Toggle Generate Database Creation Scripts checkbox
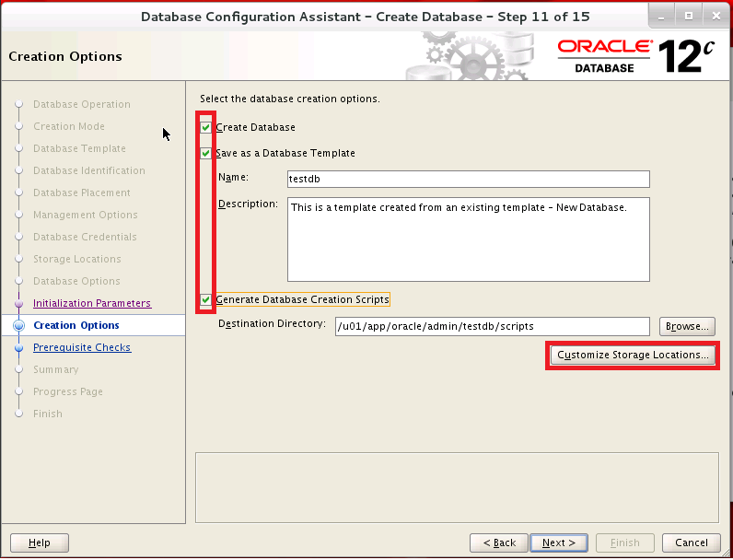The height and width of the screenshot is (560, 733). pyautogui.click(x=206, y=299)
